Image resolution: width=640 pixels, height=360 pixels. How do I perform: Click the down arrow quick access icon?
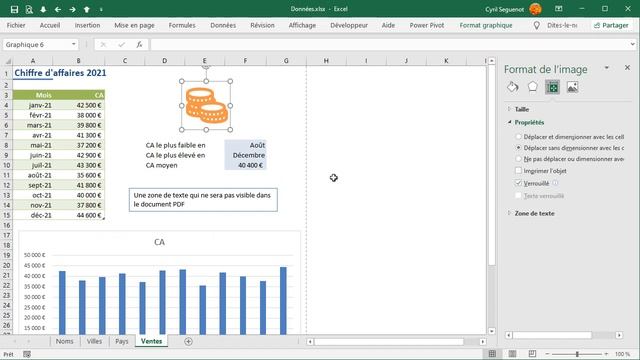pos(43,9)
